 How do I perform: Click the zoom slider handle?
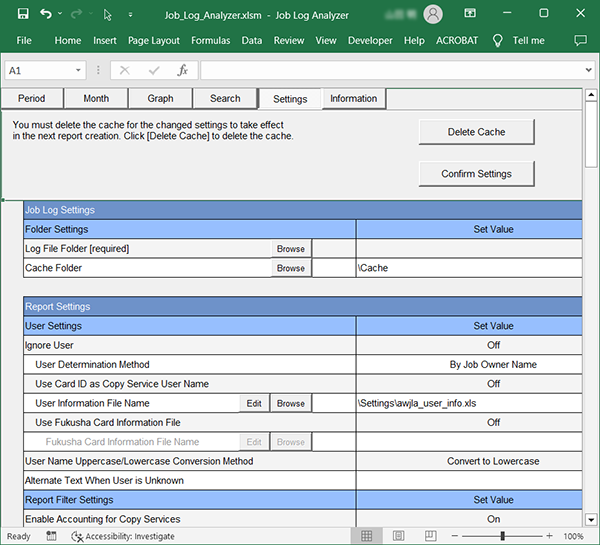click(502, 536)
